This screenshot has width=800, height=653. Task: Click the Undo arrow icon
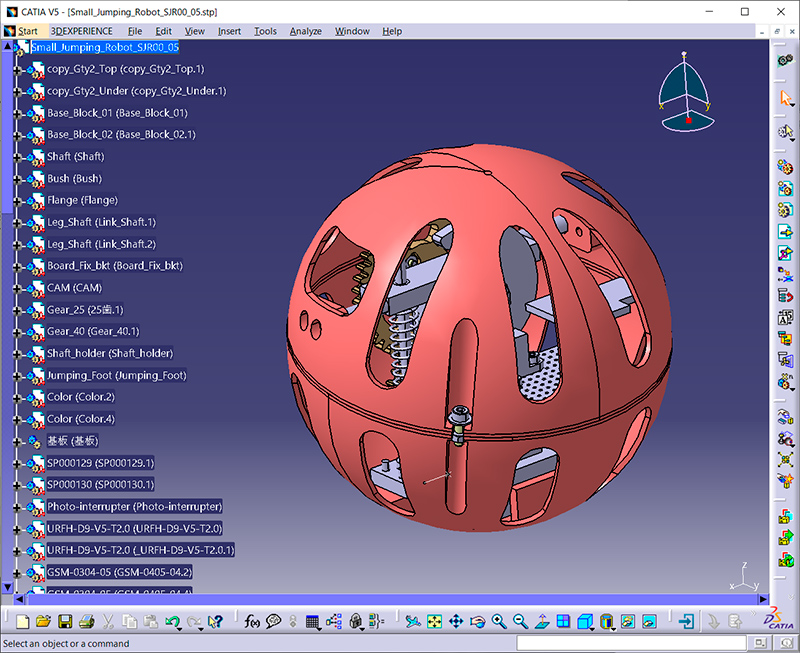coord(172,621)
